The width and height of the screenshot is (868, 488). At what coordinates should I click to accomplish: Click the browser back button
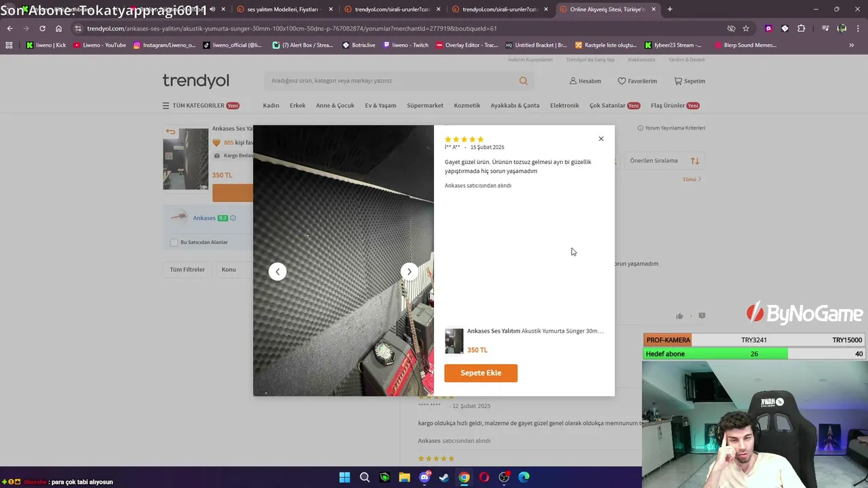10,28
